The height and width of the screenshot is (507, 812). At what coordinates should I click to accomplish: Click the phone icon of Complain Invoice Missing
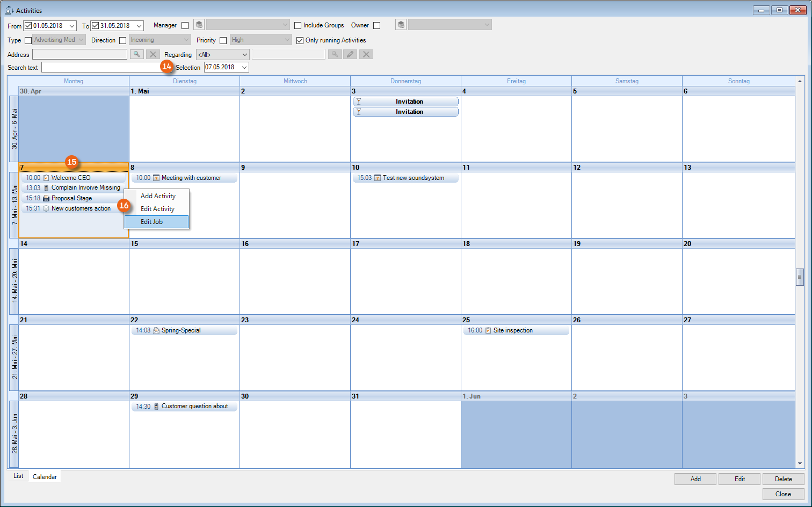click(46, 188)
